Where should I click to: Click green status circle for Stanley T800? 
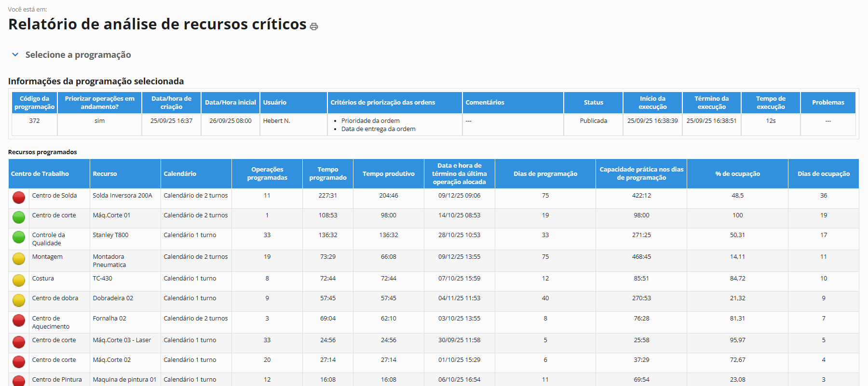[x=19, y=237]
